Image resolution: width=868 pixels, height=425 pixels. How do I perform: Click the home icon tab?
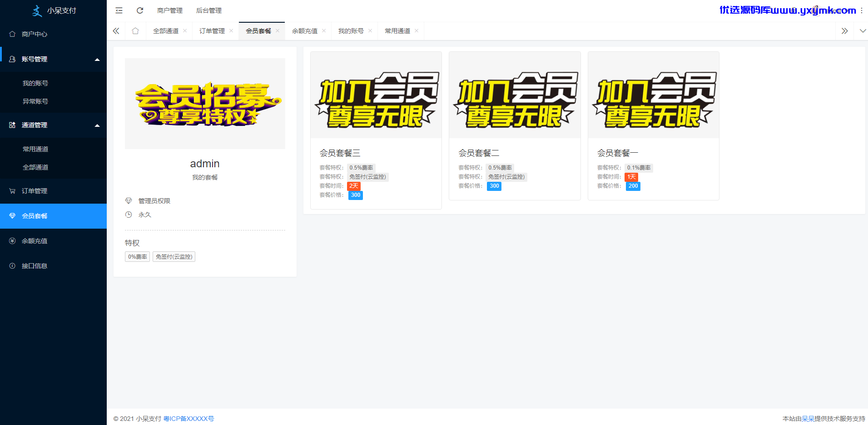[x=135, y=31]
